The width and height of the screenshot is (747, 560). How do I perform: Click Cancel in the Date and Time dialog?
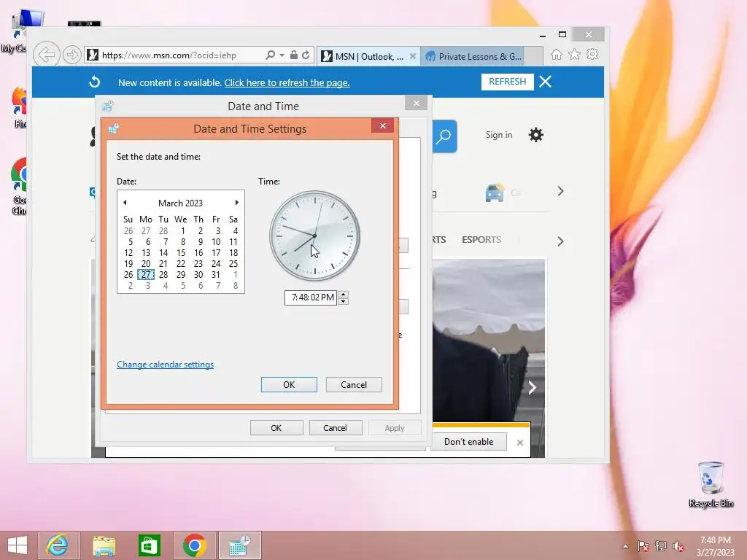[x=336, y=427]
